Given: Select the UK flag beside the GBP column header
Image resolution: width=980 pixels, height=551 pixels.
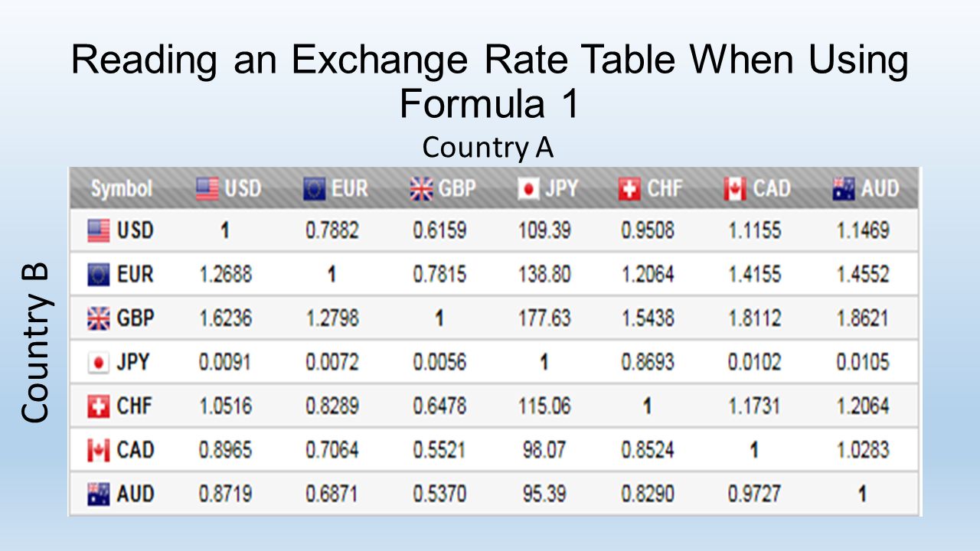Looking at the screenshot, I should (421, 189).
